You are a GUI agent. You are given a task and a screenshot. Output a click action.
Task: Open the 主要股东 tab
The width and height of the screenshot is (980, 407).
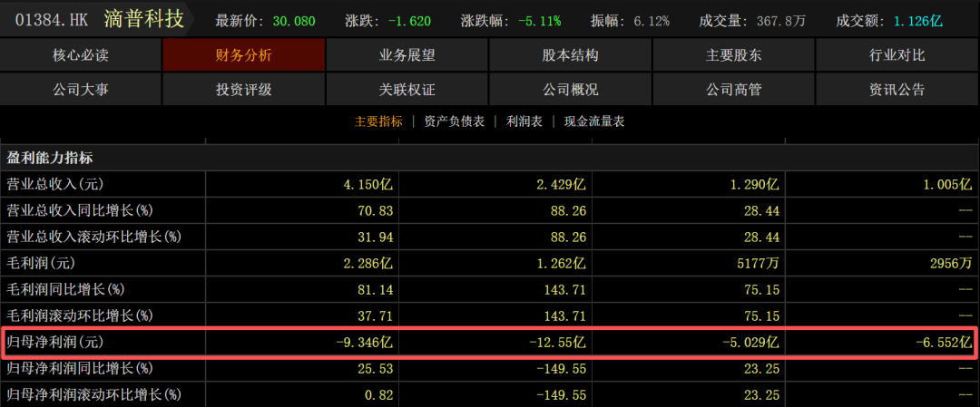tap(733, 55)
